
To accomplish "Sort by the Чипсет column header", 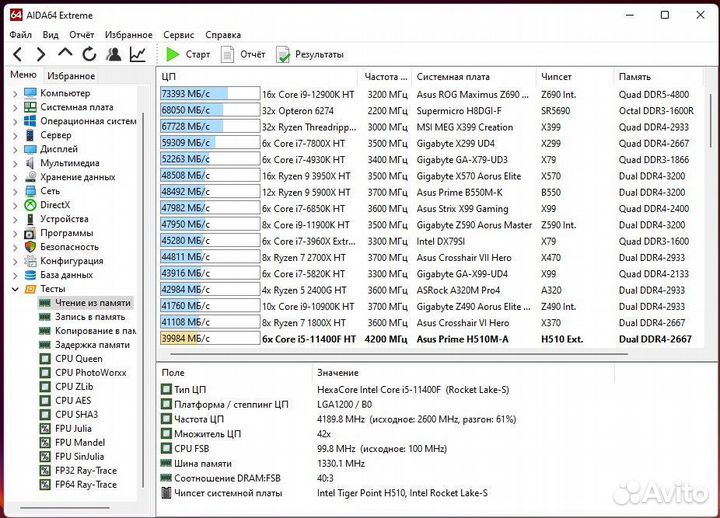I will point(574,77).
